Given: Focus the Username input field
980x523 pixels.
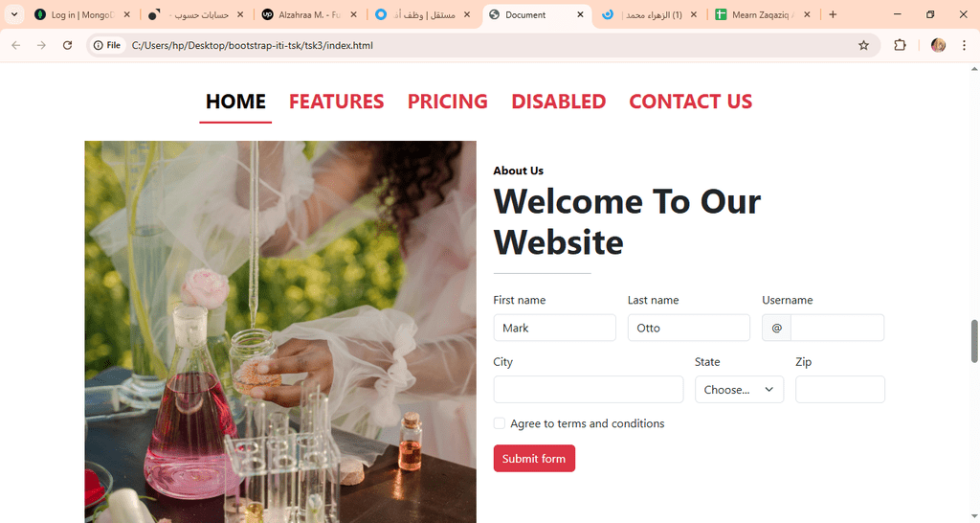Looking at the screenshot, I should (x=836, y=328).
